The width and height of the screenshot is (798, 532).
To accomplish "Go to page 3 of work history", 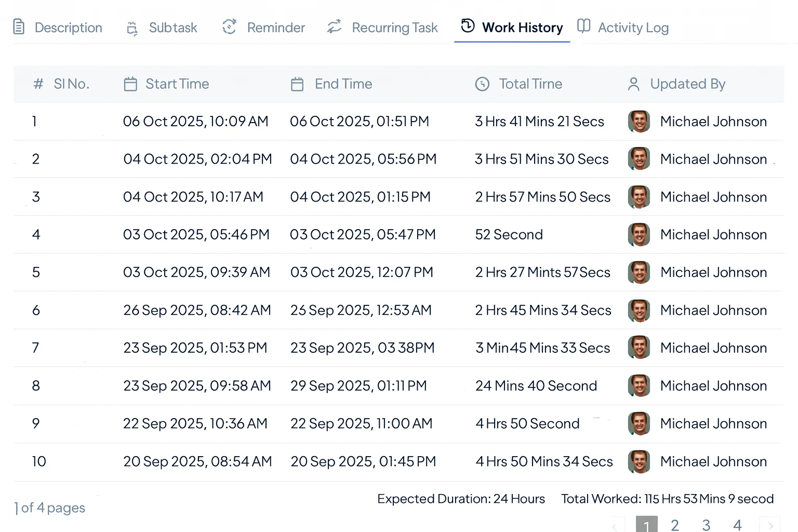I will [x=706, y=525].
